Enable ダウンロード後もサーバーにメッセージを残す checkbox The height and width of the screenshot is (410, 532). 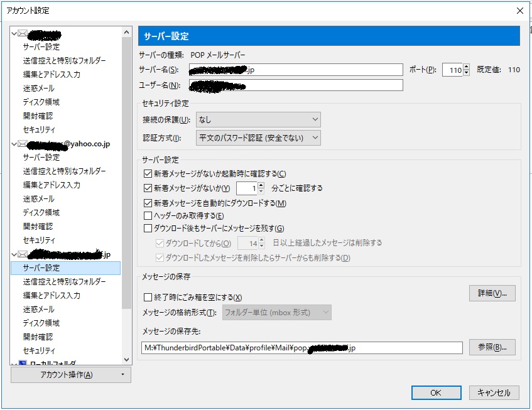148,229
